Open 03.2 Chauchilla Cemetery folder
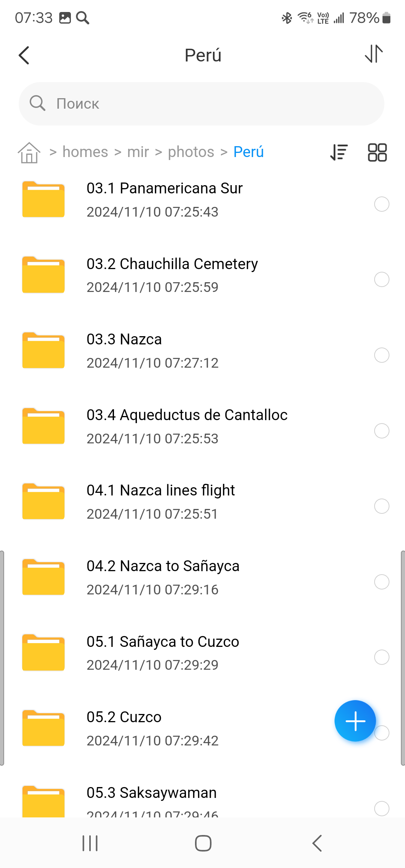 click(x=172, y=264)
